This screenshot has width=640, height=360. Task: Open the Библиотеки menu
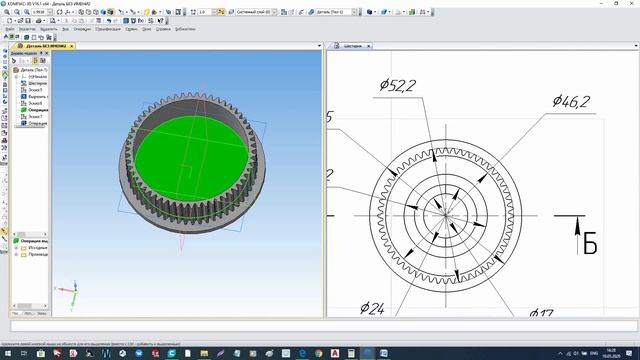tap(185, 29)
